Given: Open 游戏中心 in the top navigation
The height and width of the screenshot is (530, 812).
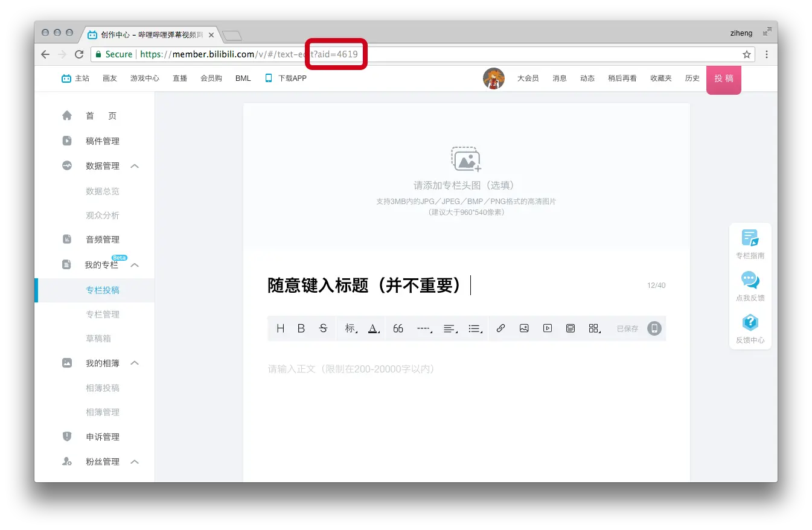Looking at the screenshot, I should 145,78.
